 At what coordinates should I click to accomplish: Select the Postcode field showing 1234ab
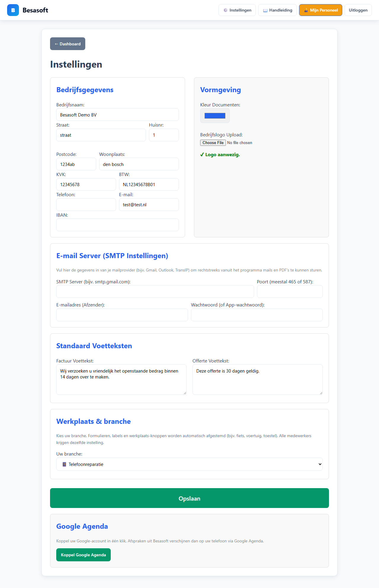click(x=76, y=164)
